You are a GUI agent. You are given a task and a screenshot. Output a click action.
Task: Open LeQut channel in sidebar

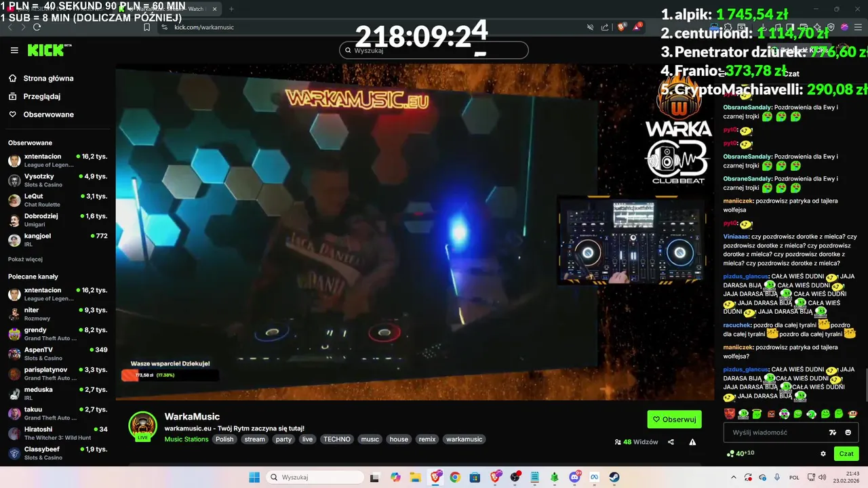[x=58, y=200]
